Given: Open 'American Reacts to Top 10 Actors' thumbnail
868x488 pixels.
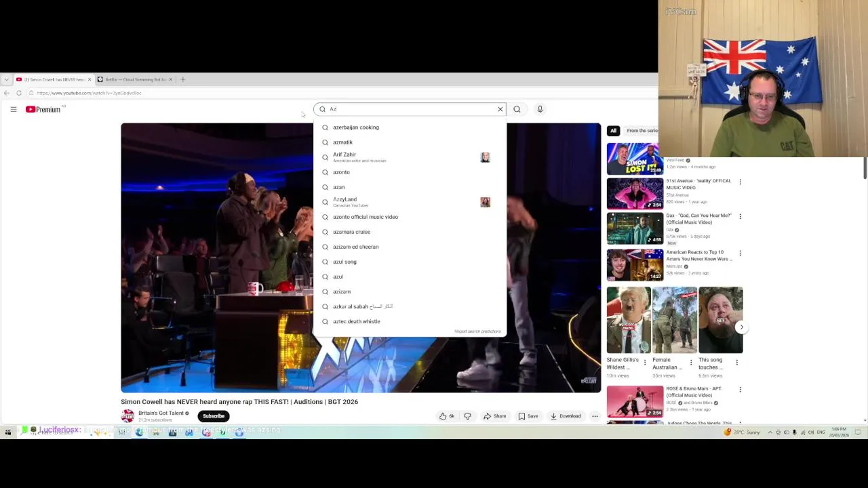Looking at the screenshot, I should click(x=635, y=264).
